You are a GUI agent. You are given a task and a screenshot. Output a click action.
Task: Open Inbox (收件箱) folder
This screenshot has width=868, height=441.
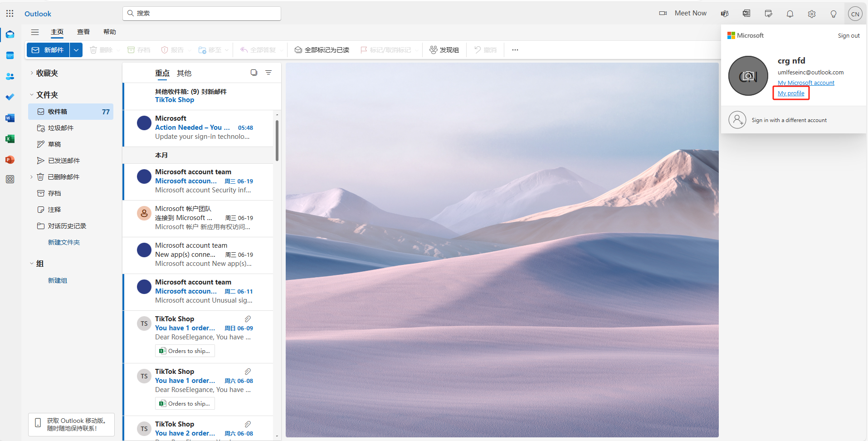(x=71, y=112)
